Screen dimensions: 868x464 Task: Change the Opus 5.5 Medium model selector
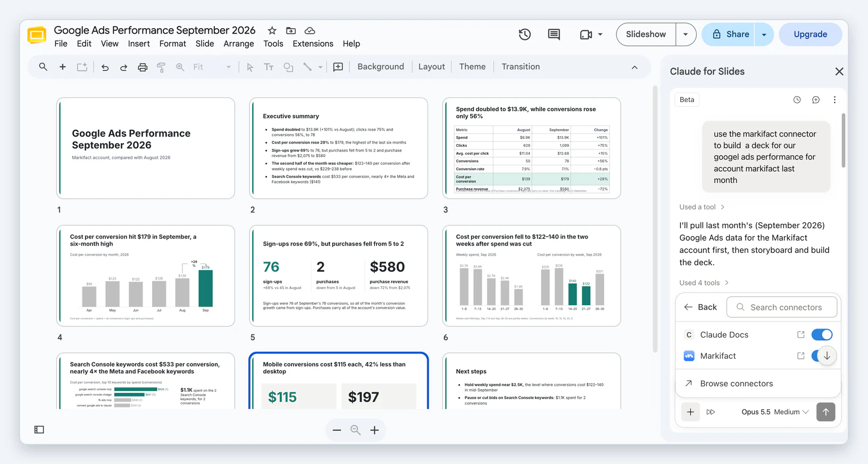pos(775,412)
